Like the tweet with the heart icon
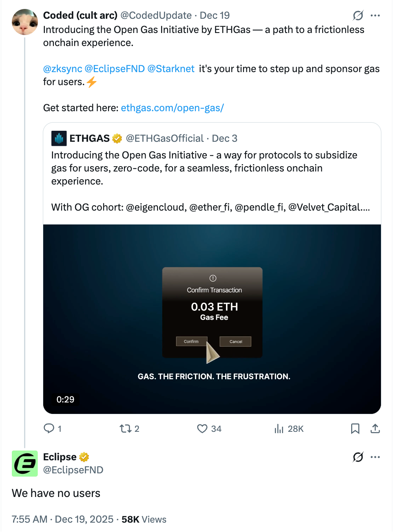394x532 pixels. coord(202,429)
